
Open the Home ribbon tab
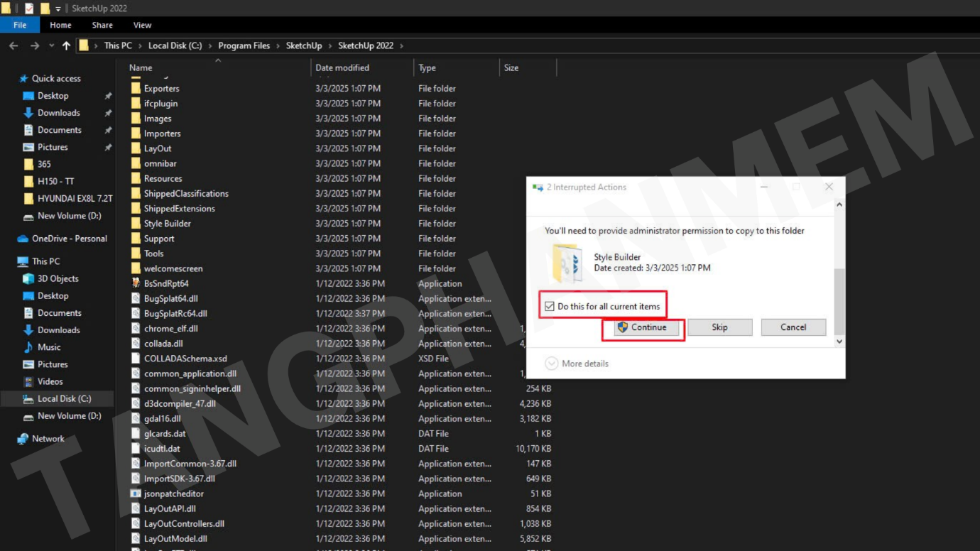point(60,25)
